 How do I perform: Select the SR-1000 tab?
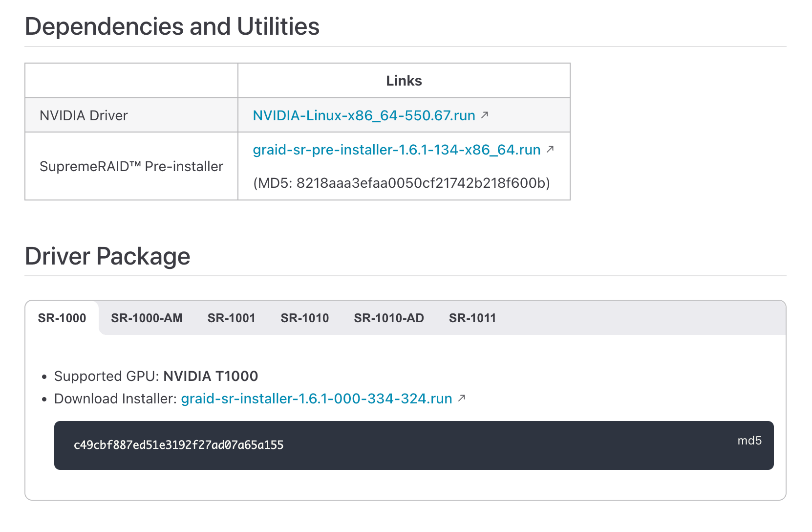coord(62,318)
